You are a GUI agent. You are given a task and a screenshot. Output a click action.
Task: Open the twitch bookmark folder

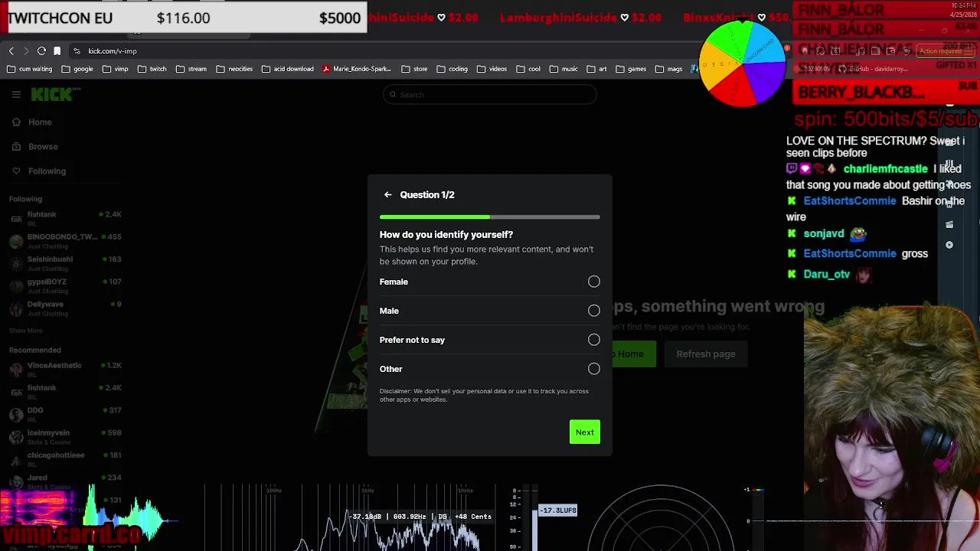pyautogui.click(x=152, y=69)
